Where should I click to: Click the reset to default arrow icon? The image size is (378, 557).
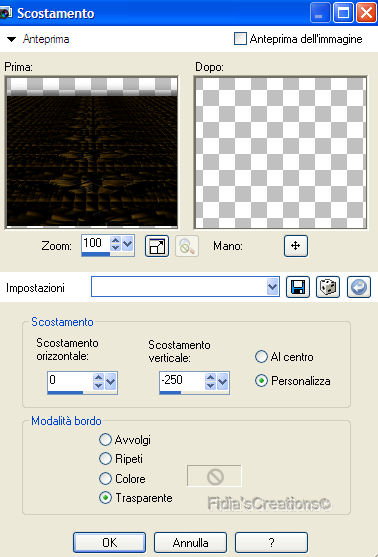(359, 287)
